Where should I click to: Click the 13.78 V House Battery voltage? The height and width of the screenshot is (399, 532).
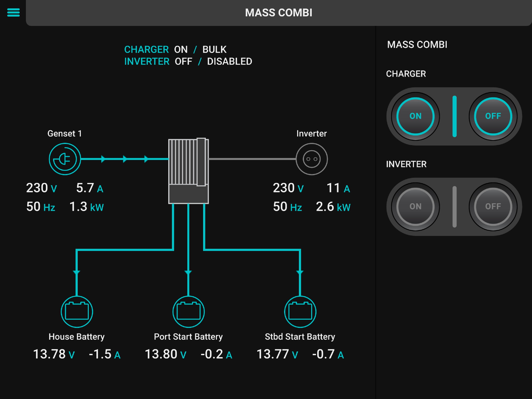(x=54, y=354)
